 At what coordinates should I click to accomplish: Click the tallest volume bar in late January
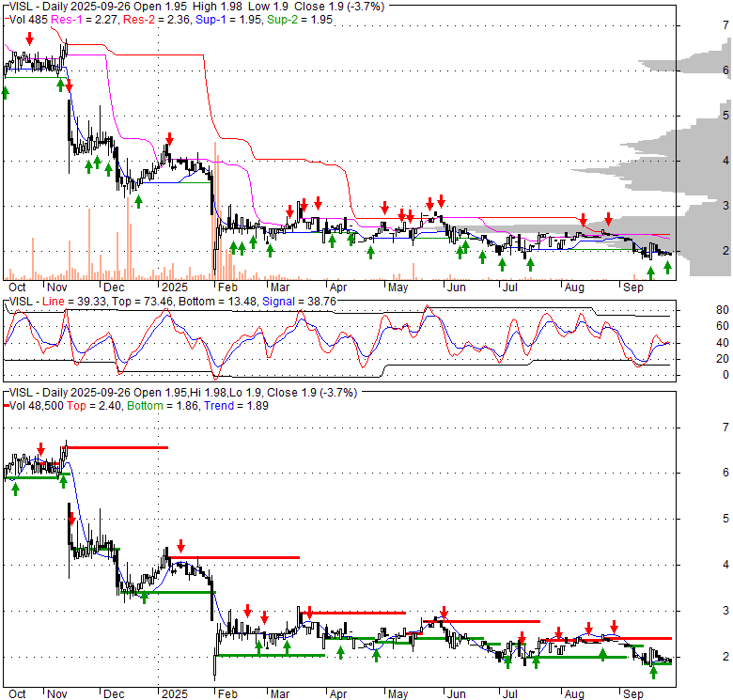point(215,210)
